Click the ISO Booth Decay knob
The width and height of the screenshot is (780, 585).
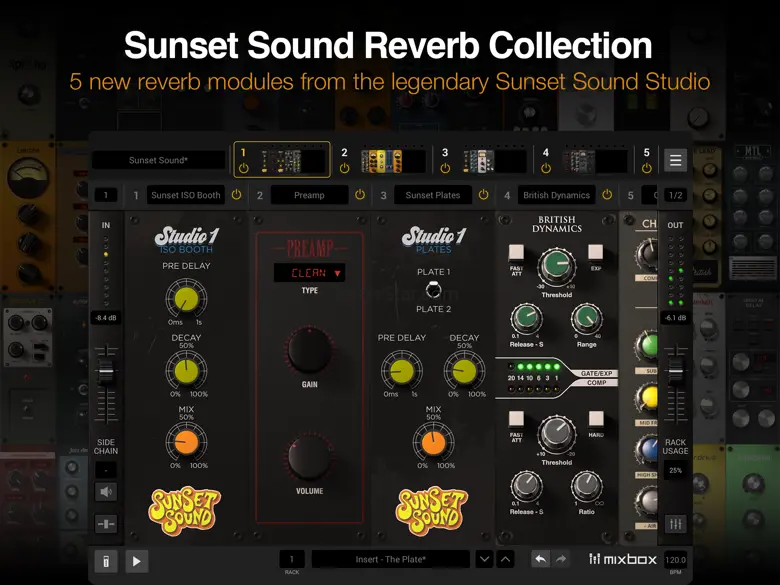tap(186, 371)
